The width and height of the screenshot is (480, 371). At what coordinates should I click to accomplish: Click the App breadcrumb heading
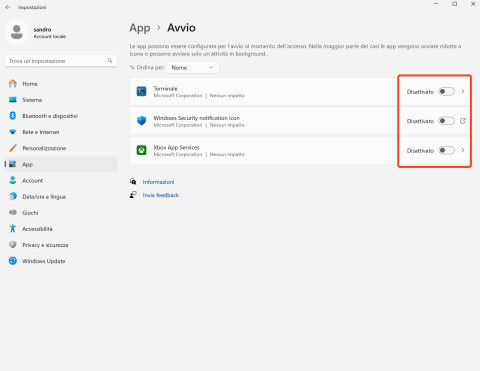pyautogui.click(x=140, y=28)
